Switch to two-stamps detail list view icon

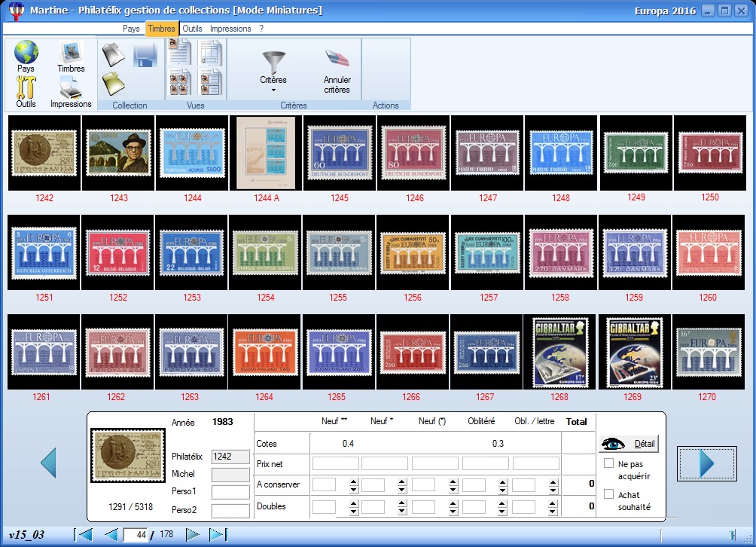click(x=211, y=82)
